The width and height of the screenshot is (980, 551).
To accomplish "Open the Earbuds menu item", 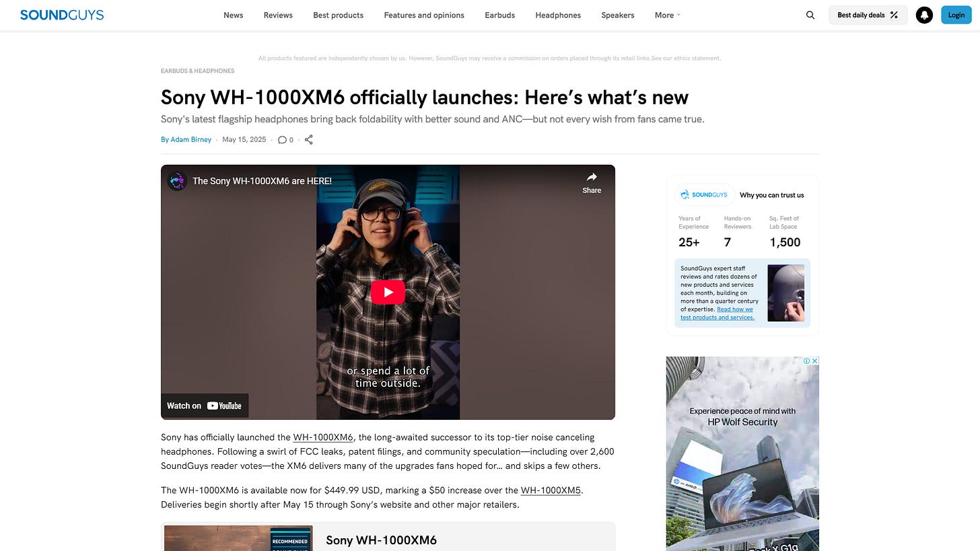I will pyautogui.click(x=500, y=15).
